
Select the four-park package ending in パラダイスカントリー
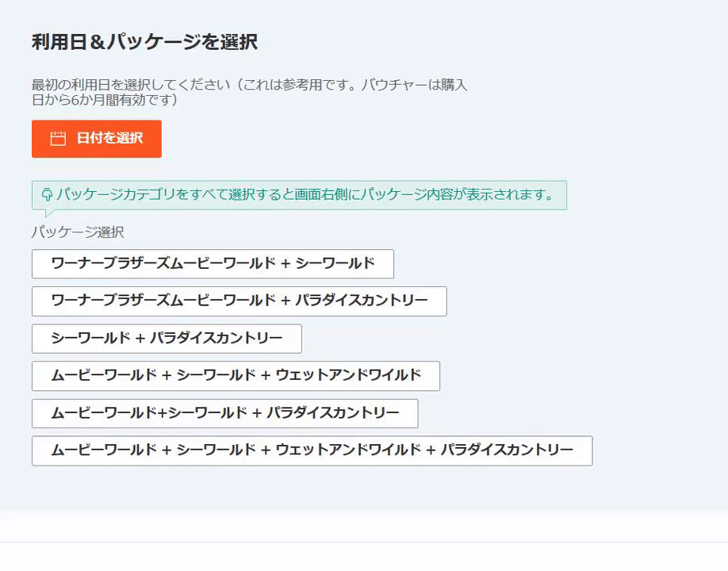(312, 450)
